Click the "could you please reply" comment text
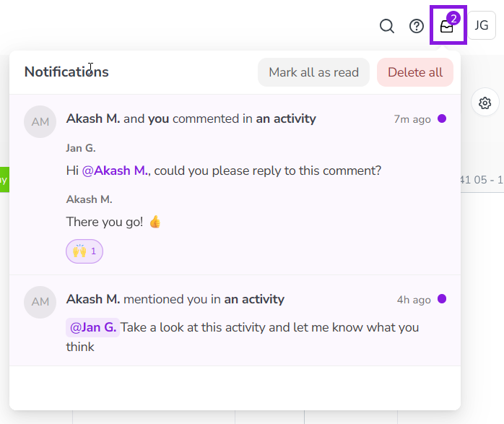The height and width of the screenshot is (424, 504). 267,170
